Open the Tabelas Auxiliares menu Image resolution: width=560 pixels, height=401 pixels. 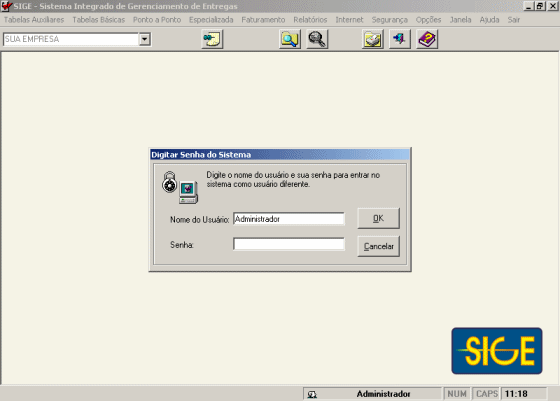point(34,20)
